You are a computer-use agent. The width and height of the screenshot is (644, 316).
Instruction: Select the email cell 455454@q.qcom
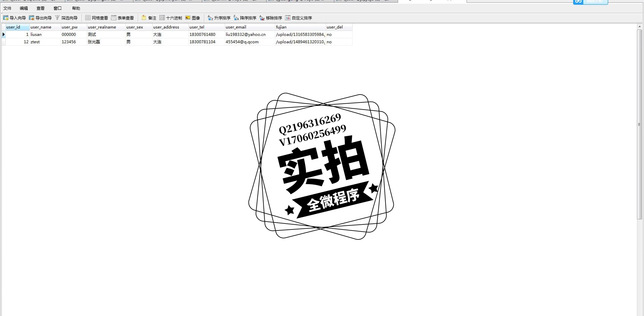[250, 42]
